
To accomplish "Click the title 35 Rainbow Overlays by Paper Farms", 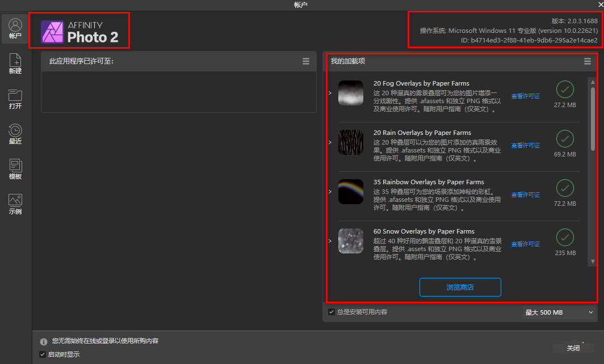I will coord(429,182).
